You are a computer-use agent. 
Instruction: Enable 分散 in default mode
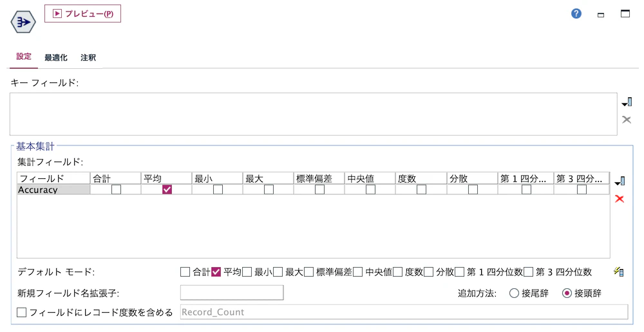[428, 272]
